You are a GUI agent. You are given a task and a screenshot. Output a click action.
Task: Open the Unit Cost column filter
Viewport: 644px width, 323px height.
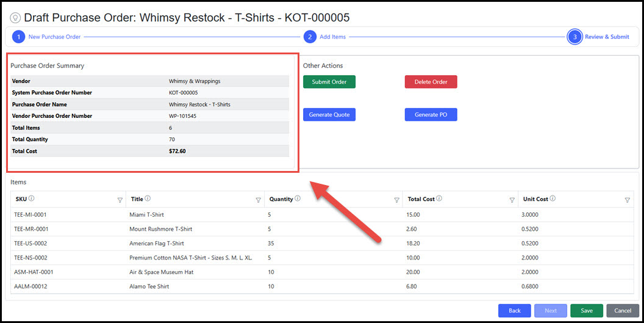point(628,200)
